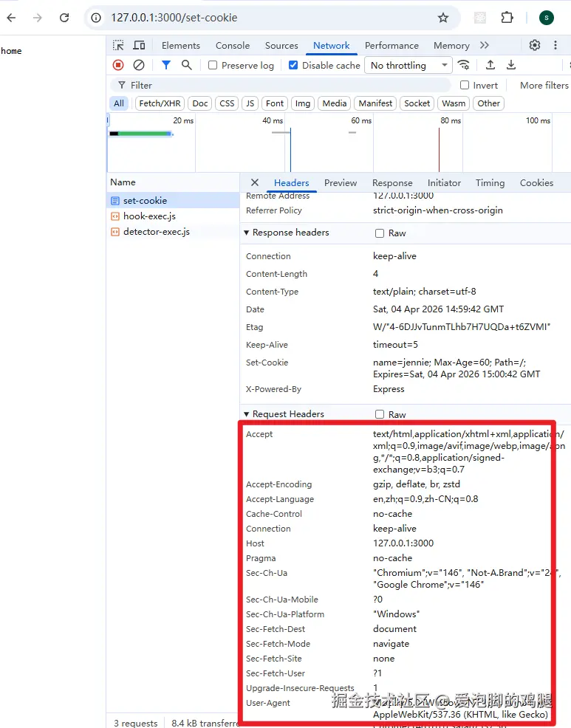Open the Sources tab

pyautogui.click(x=281, y=46)
